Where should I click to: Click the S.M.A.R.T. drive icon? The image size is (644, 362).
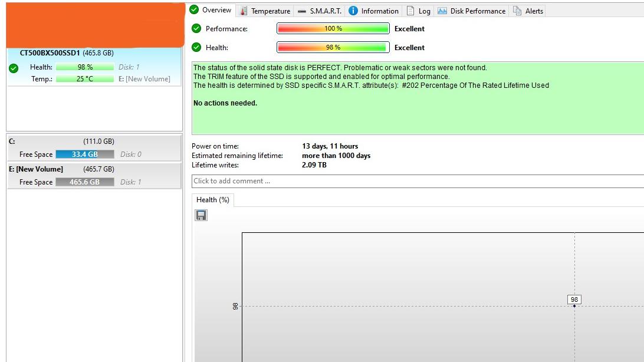pyautogui.click(x=302, y=11)
